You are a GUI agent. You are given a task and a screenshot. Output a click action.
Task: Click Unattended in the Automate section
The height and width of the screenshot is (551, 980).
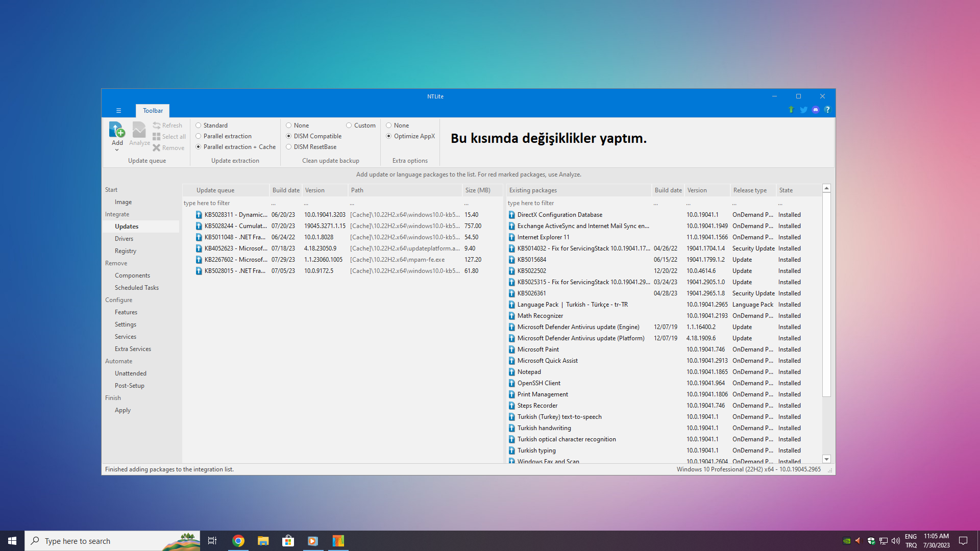coord(130,373)
